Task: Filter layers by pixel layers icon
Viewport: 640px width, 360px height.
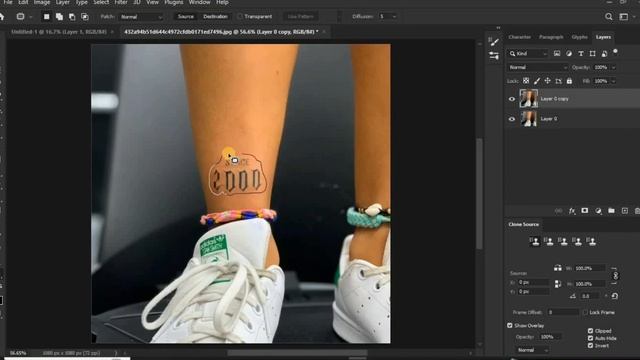Action: (557, 53)
